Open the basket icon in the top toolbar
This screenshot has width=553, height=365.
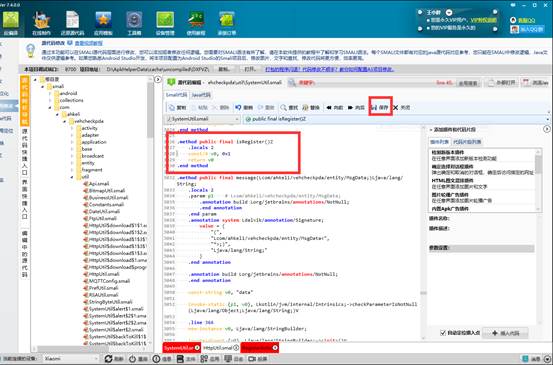point(42,20)
